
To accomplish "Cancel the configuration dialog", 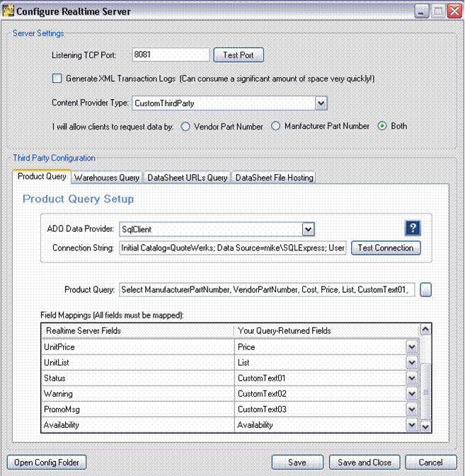I will [431, 463].
